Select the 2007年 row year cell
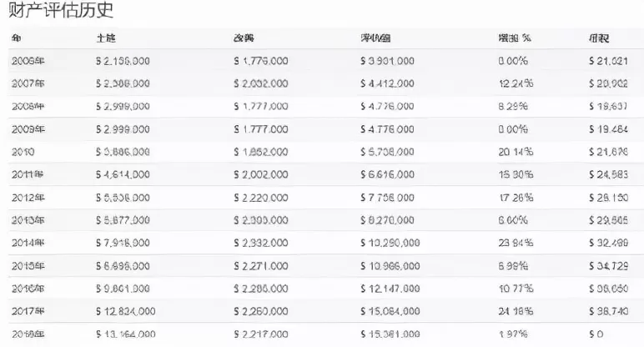This screenshot has width=644, height=347. (x=28, y=83)
